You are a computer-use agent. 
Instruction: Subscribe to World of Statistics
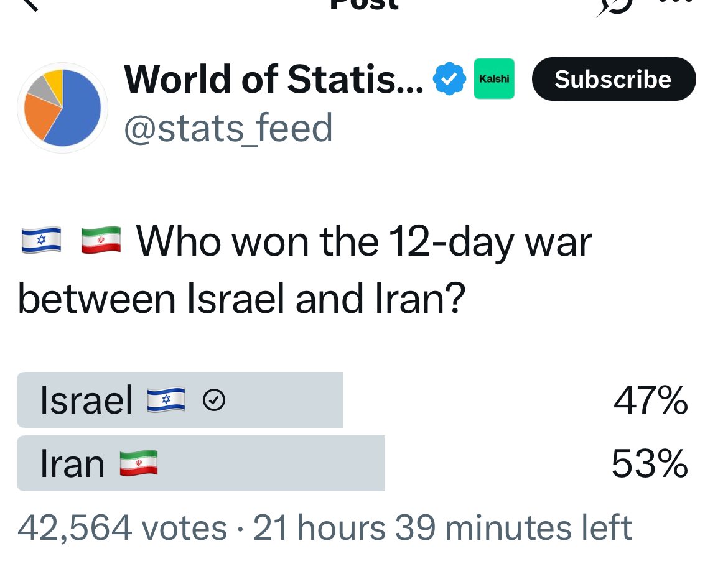(614, 79)
